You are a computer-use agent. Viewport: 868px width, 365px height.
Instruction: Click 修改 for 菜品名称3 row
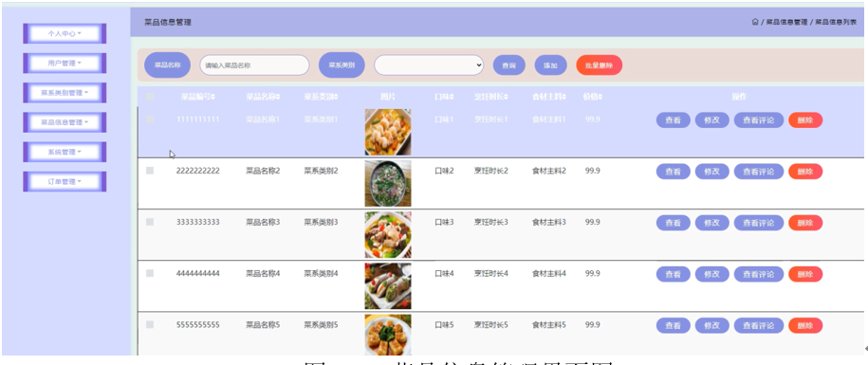pyautogui.click(x=711, y=223)
